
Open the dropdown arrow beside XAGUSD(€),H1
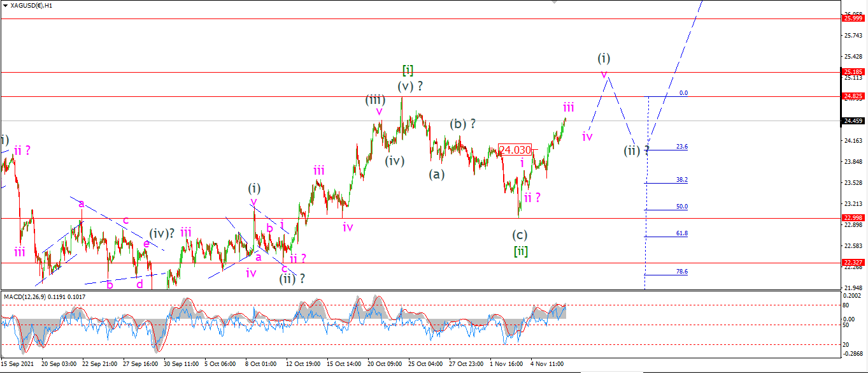pos(6,5)
